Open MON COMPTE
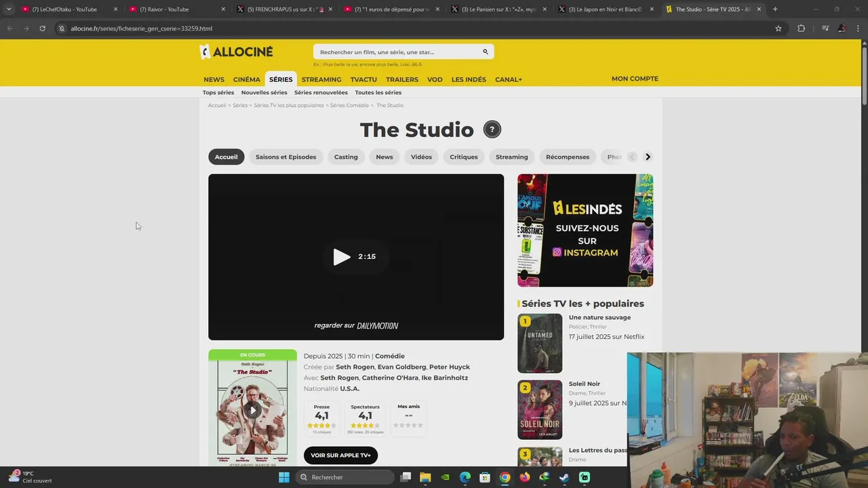868x488 pixels. (635, 79)
